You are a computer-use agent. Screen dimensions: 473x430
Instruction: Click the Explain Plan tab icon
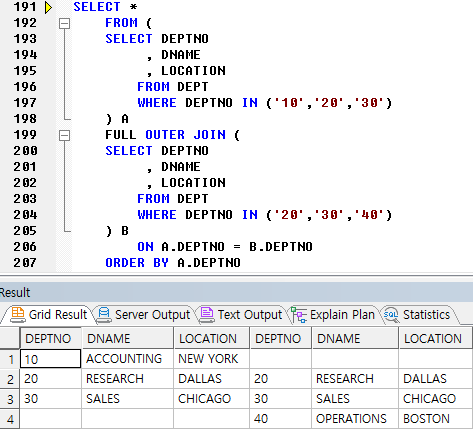(299, 315)
